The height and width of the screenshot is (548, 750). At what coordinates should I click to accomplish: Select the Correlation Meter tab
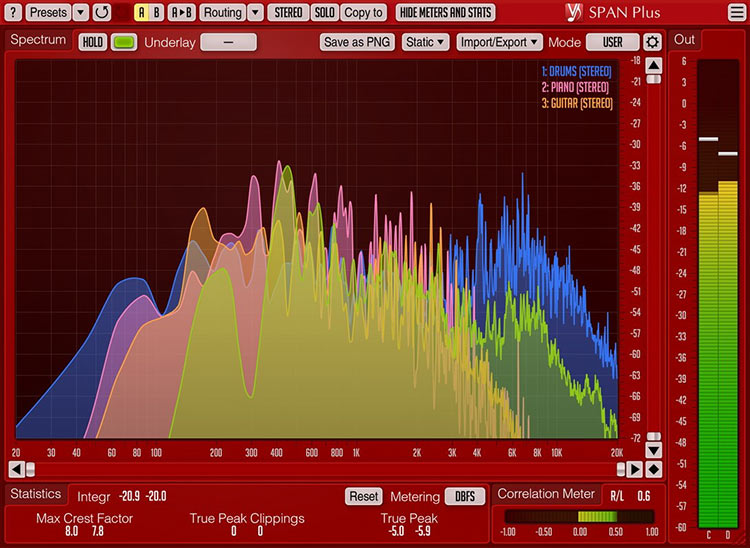click(x=546, y=494)
